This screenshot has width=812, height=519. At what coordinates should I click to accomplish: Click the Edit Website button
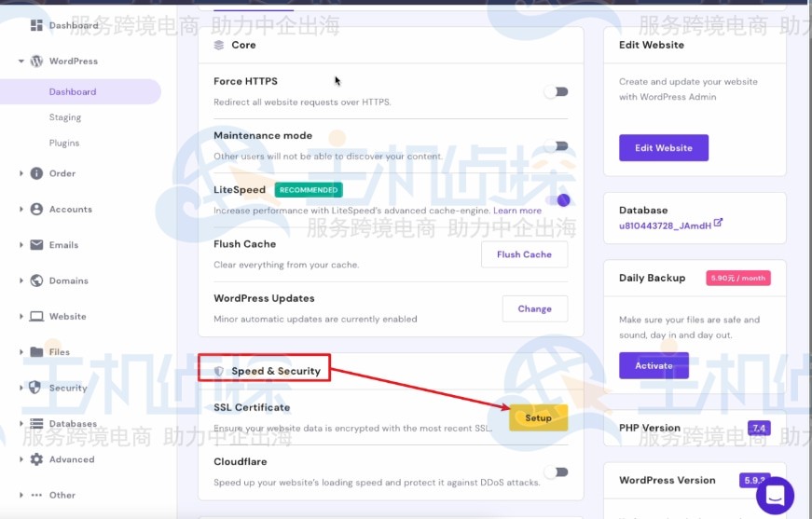coord(664,148)
